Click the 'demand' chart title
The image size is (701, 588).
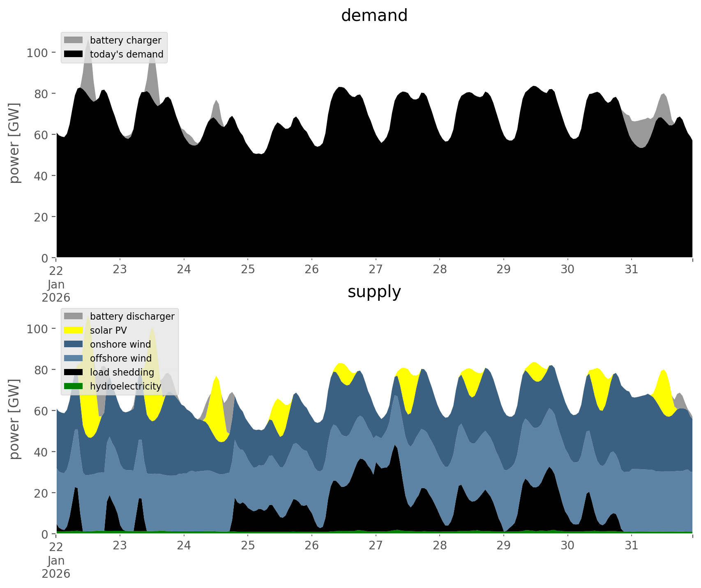(x=374, y=16)
